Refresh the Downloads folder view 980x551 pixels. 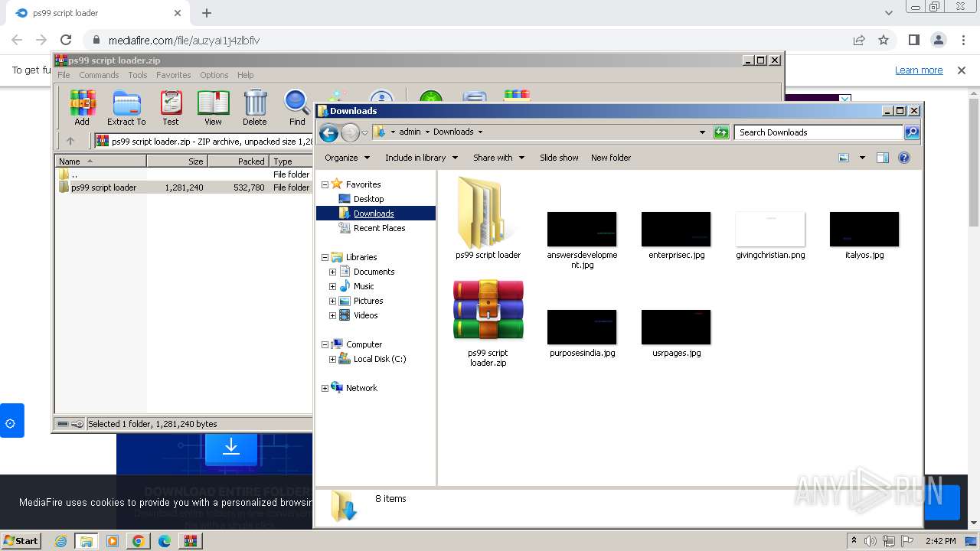[x=721, y=132]
